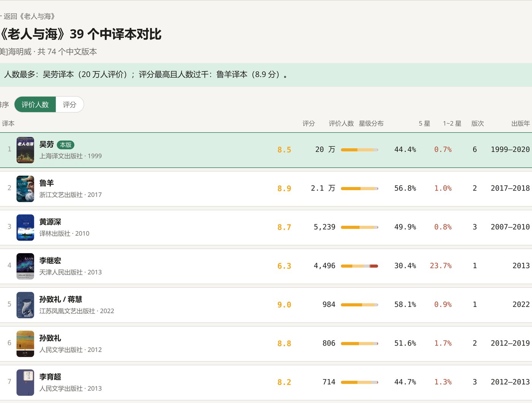Click 版次 column header
Image resolution: width=532 pixels, height=403 pixels.
[x=478, y=124]
